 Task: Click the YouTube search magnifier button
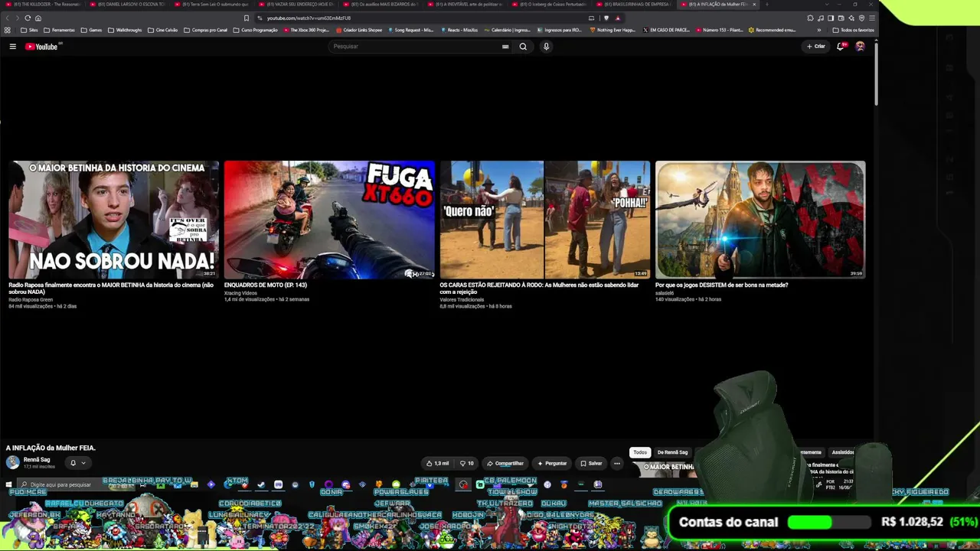pos(523,47)
